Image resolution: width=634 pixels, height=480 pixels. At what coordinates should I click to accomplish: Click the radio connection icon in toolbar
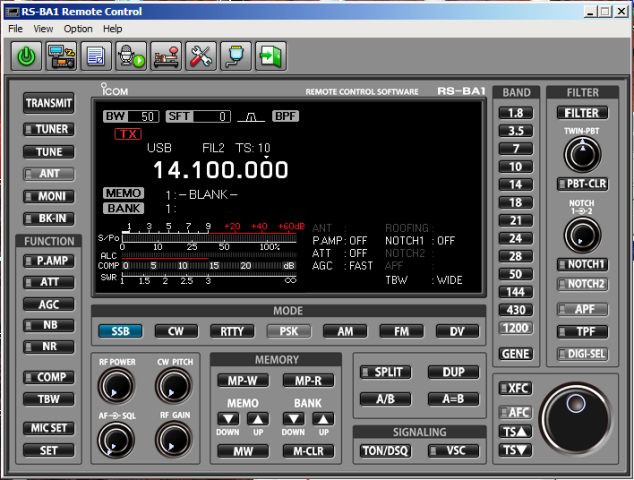(61, 56)
